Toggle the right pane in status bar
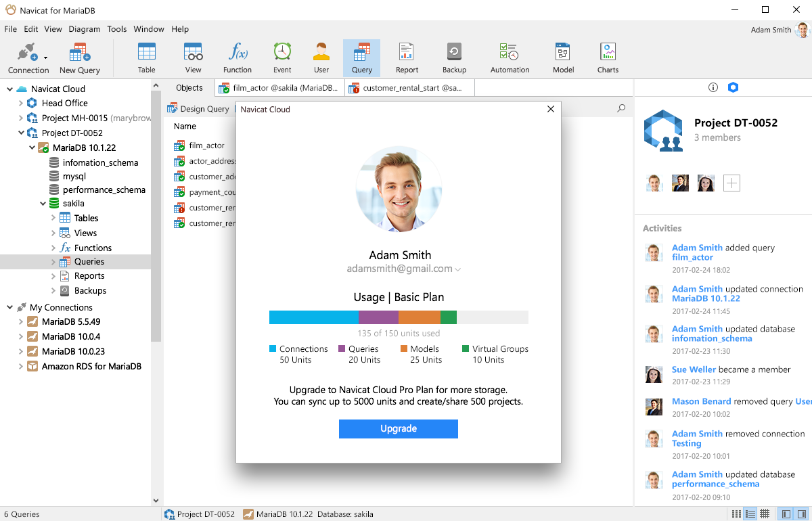The height and width of the screenshot is (521, 812). [803, 514]
